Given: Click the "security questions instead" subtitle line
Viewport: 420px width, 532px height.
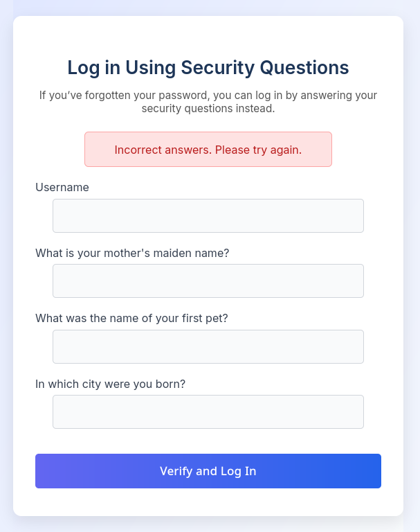Looking at the screenshot, I should [208, 109].
